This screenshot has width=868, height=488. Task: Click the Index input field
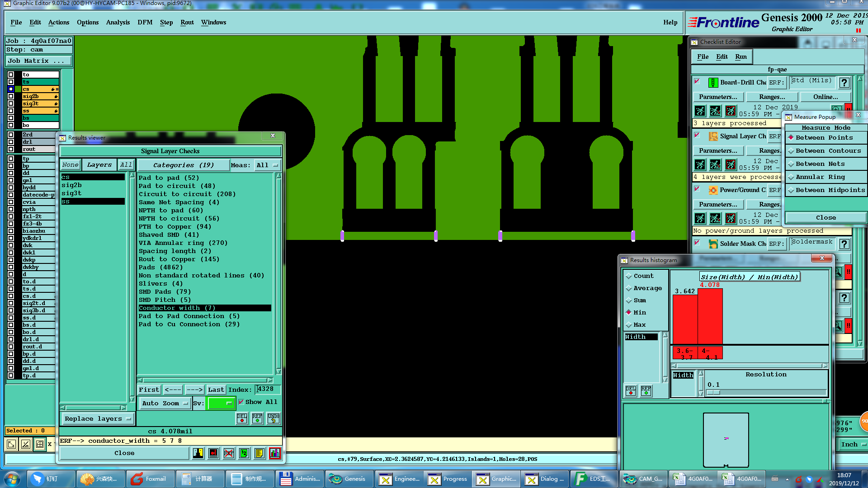click(268, 389)
